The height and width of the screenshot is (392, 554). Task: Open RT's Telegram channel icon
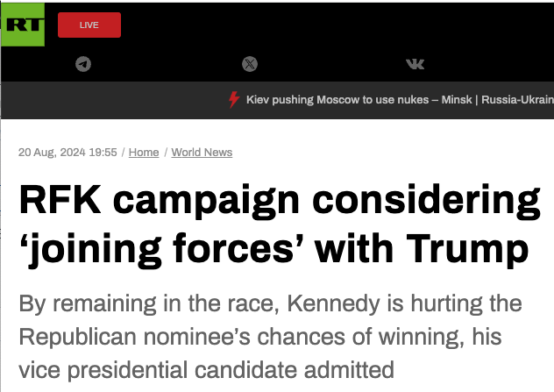pos(83,63)
